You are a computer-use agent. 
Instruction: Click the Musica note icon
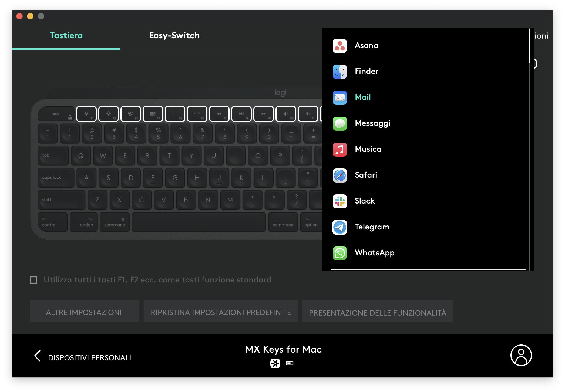pyautogui.click(x=340, y=149)
